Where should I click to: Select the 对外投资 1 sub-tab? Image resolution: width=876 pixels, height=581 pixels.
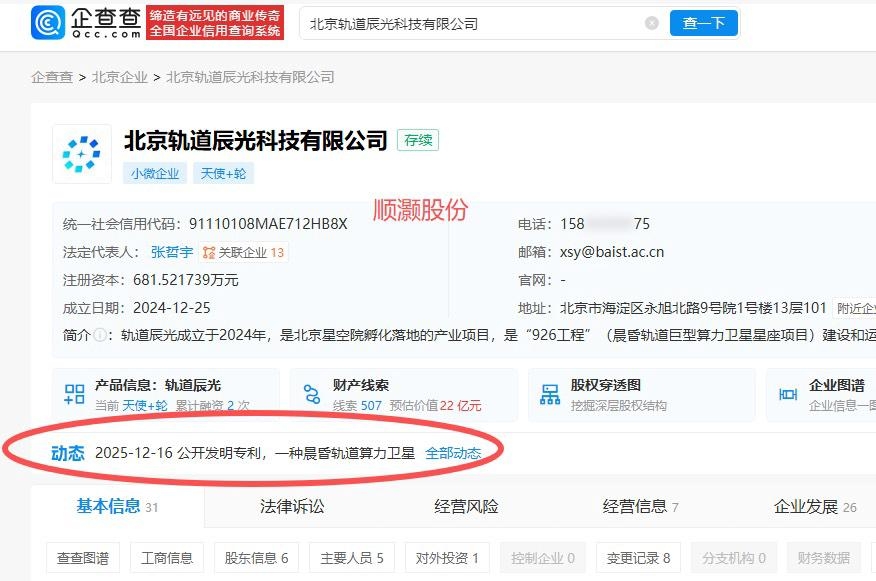(447, 558)
